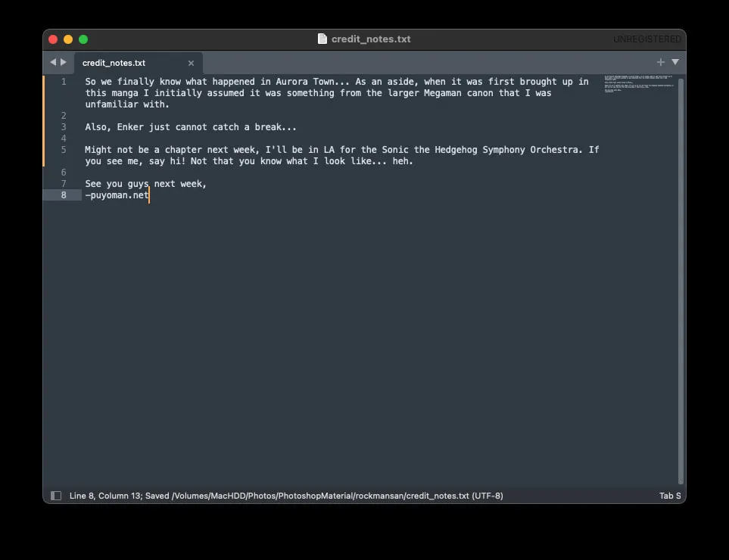Screen dimensions: 729x560
Task: Click "Line 8, Column 13" in status bar
Action: [x=105, y=496]
